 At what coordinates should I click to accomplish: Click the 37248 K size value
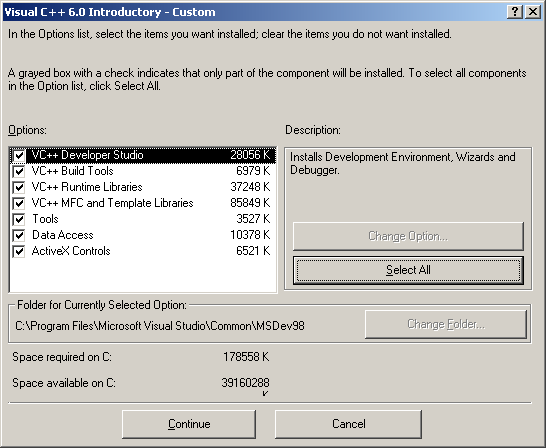(250, 187)
